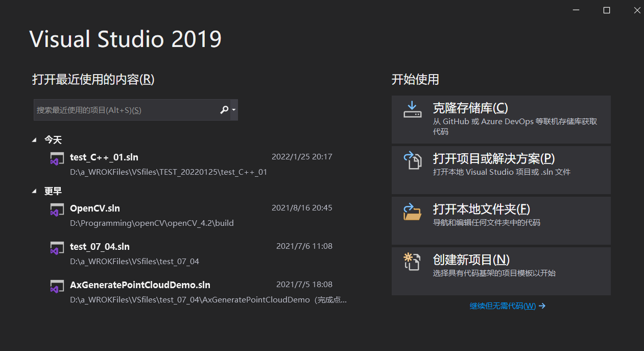Click the search magnifier icon
Image resolution: width=644 pixels, height=351 pixels.
pos(224,109)
